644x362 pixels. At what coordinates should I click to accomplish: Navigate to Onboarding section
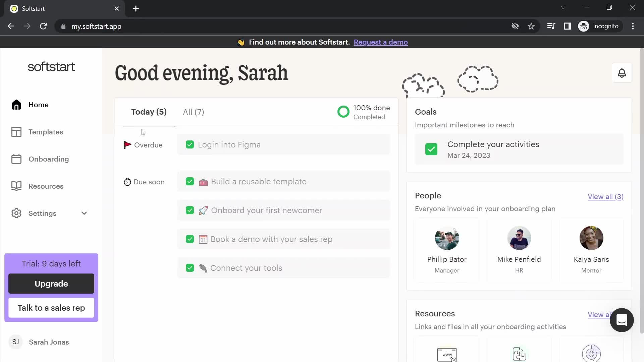(49, 159)
